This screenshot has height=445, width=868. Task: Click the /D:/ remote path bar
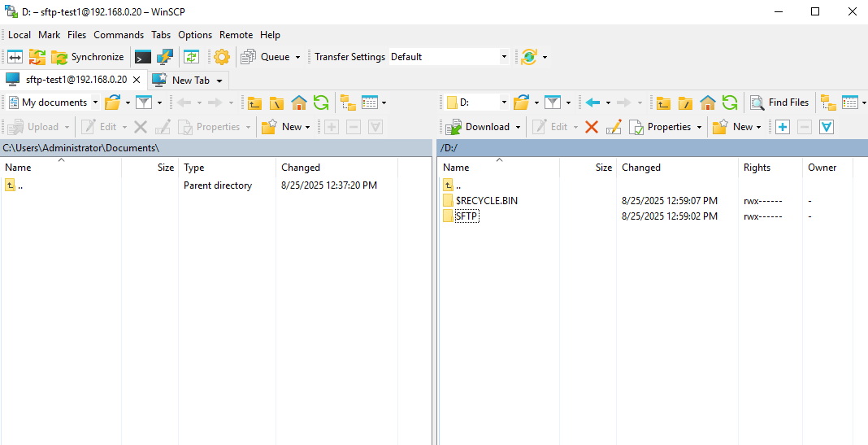(x=653, y=147)
